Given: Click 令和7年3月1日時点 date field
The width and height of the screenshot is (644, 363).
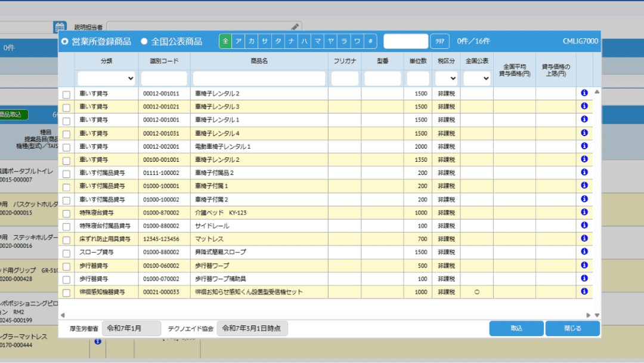Looking at the screenshot, I should [252, 328].
